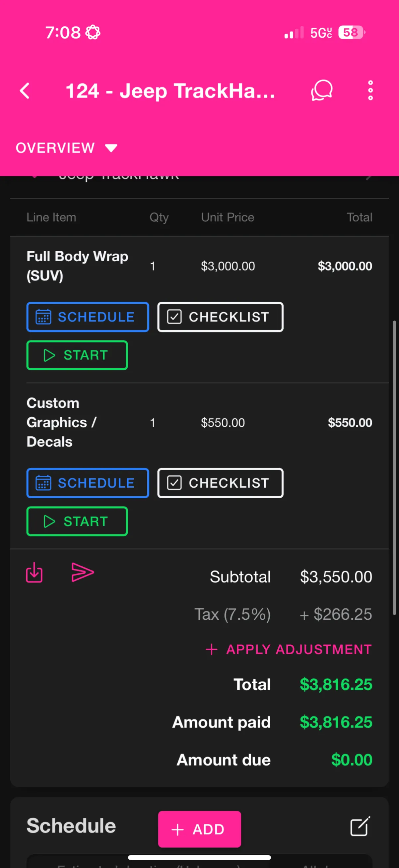
Task: Click APPLY ADJUSTMENT link
Action: click(x=289, y=649)
